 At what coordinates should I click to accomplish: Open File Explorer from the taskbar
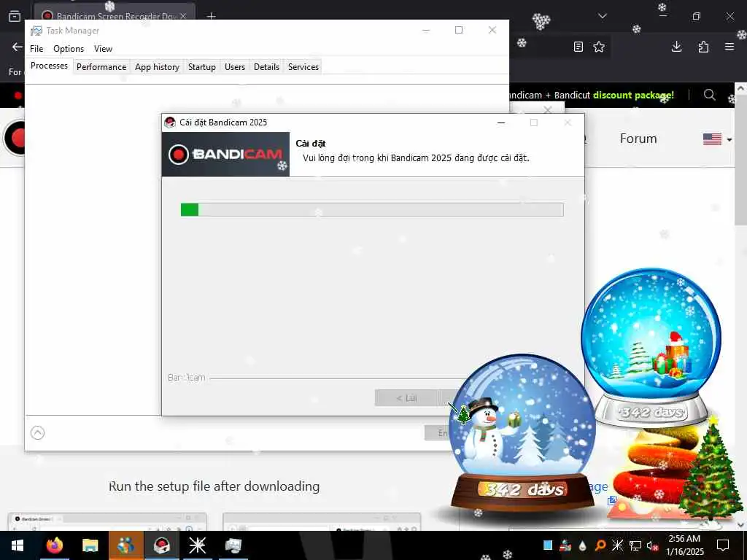pos(90,545)
